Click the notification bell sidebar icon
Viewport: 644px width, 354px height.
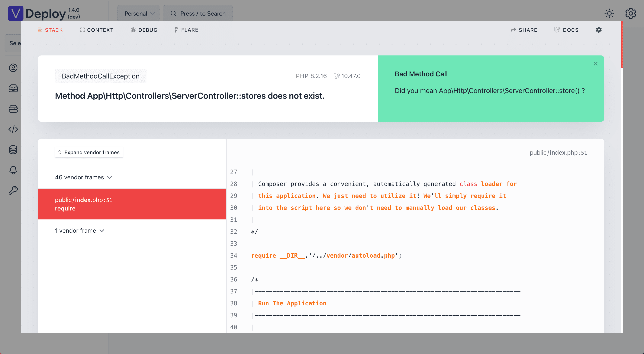tap(13, 170)
